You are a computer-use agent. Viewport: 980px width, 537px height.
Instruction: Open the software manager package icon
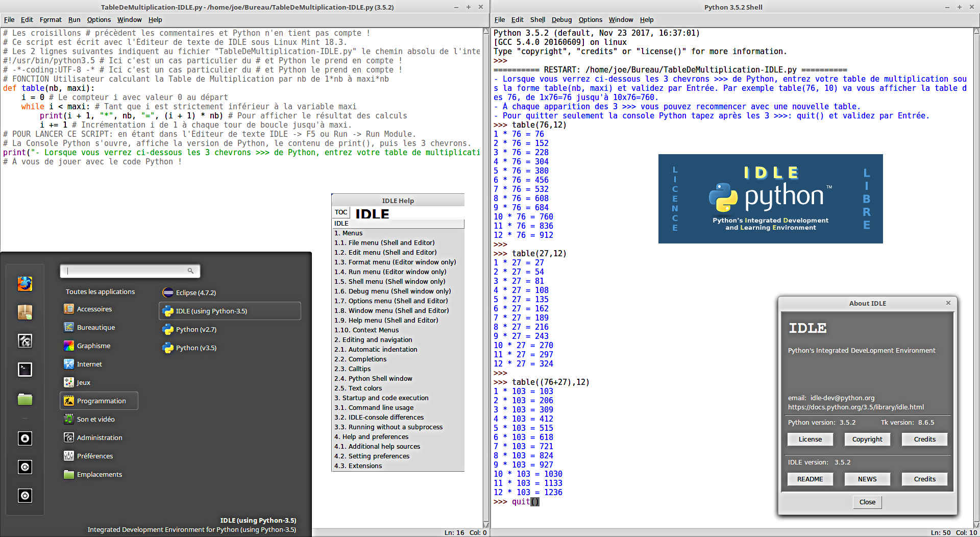[24, 312]
